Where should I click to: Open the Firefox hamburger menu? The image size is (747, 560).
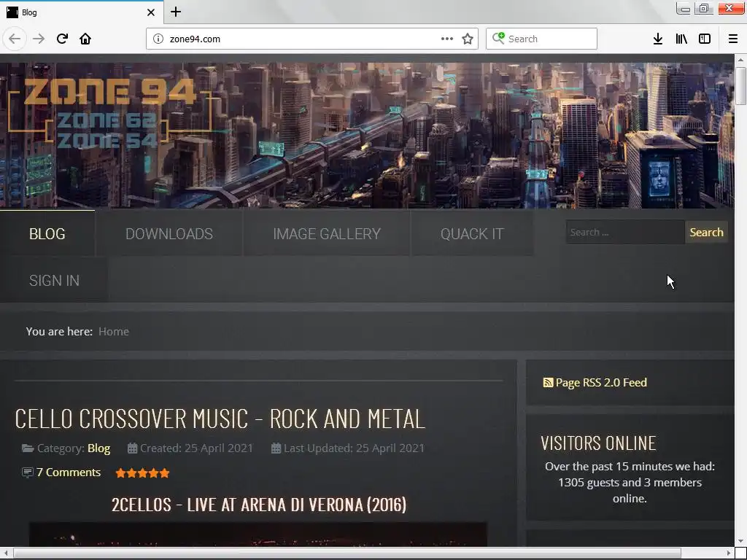(x=733, y=39)
